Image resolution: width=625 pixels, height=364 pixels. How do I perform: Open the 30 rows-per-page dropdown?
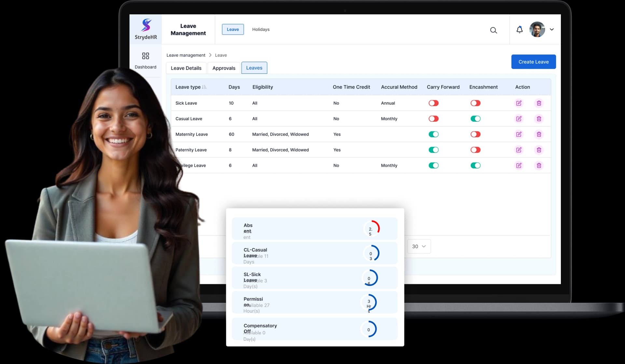coord(419,246)
